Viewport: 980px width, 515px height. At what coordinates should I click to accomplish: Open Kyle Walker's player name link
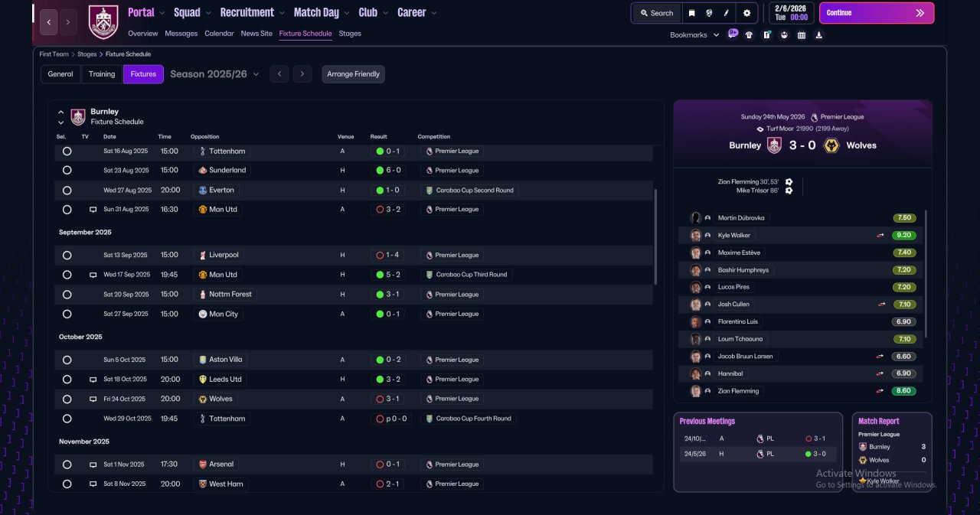[734, 236]
